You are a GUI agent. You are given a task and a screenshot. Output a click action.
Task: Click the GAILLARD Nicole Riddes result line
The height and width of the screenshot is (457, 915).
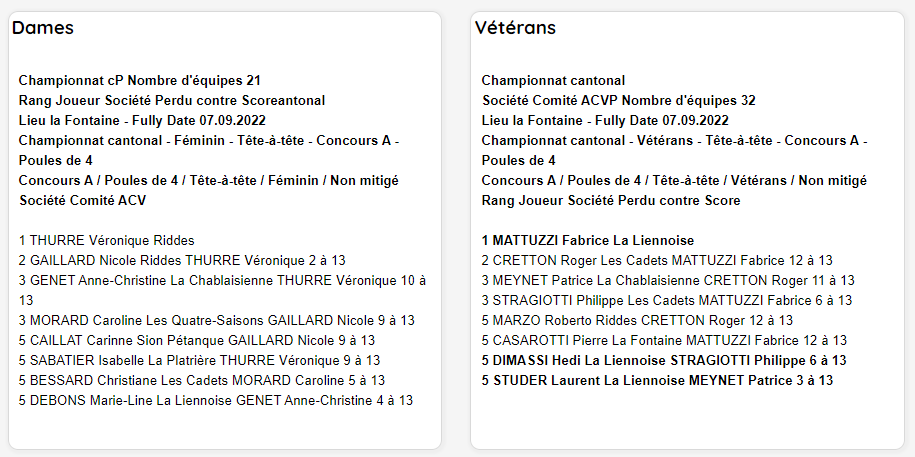[186, 260]
